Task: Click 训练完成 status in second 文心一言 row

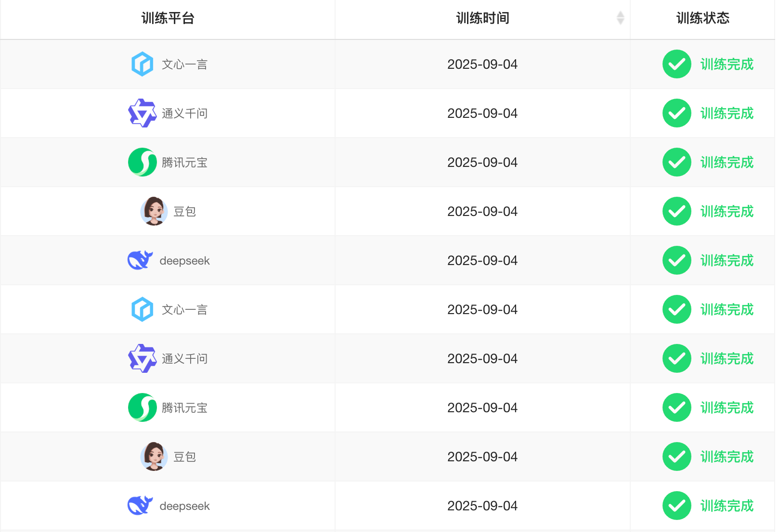Action: pos(727,310)
